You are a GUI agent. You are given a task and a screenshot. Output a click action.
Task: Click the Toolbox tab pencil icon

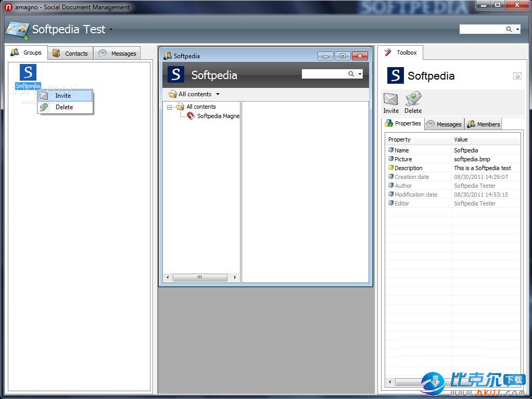tap(388, 52)
